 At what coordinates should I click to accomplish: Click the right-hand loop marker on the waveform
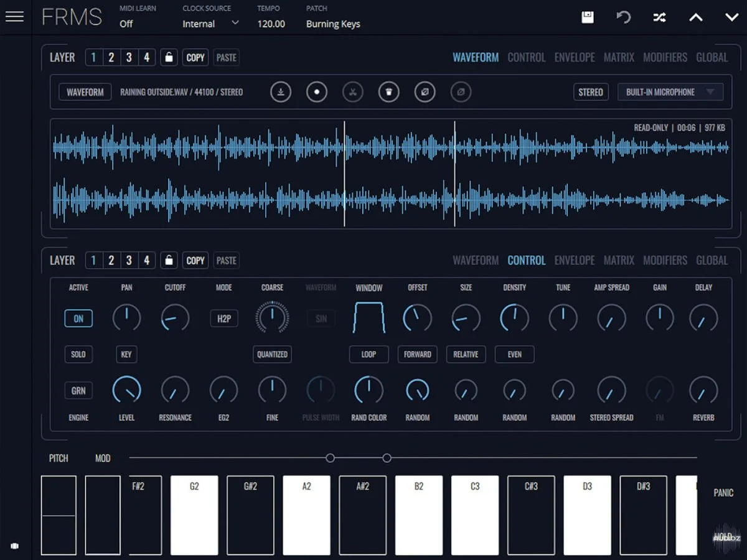(x=454, y=174)
